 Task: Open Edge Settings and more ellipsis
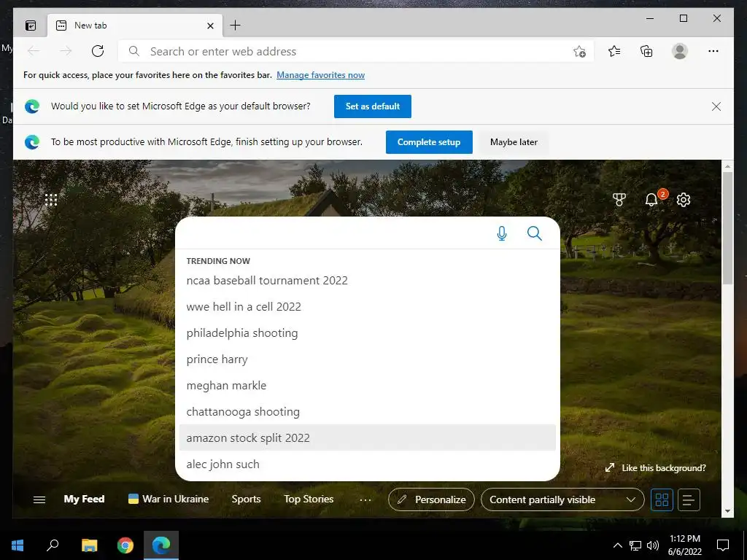click(713, 51)
